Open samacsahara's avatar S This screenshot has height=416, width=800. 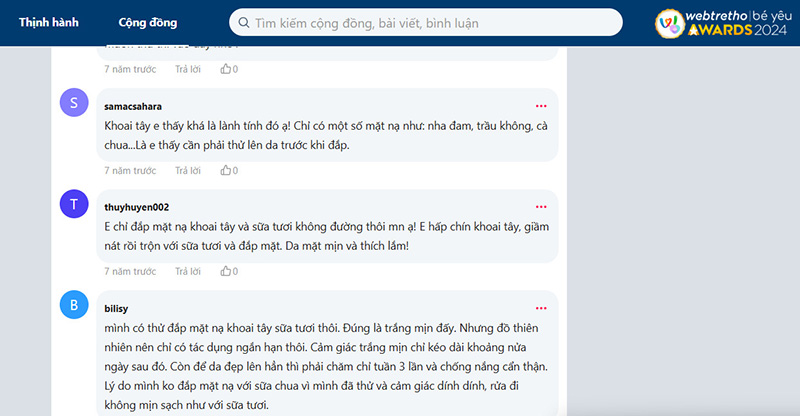pos(74,103)
